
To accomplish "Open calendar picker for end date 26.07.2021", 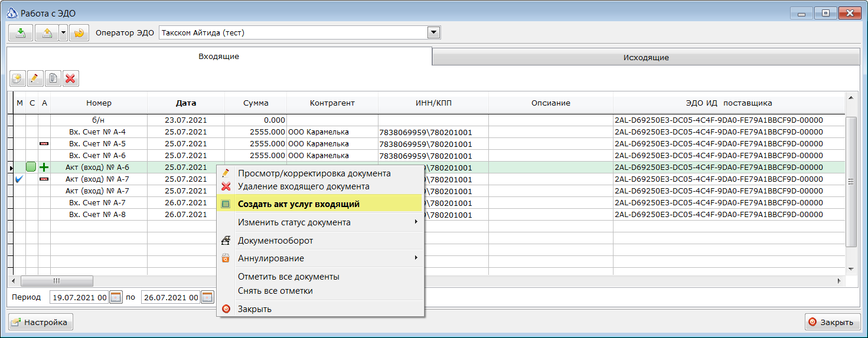I will (x=207, y=297).
